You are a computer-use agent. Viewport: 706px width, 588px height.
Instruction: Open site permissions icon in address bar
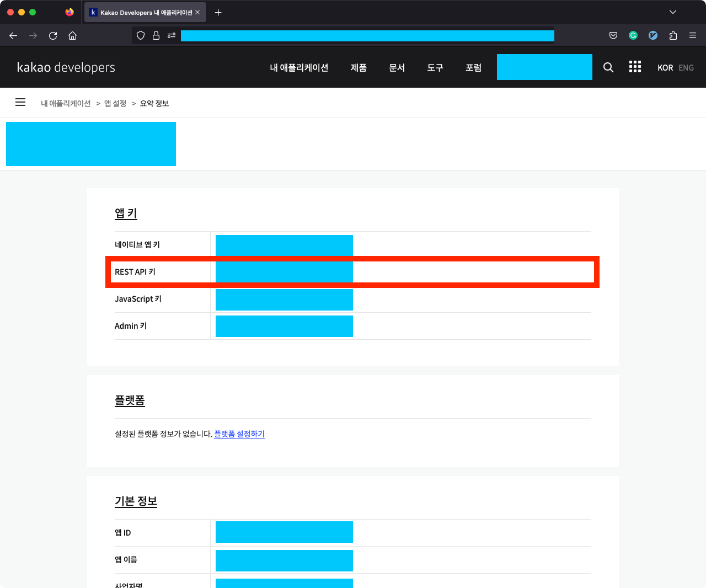(x=172, y=35)
